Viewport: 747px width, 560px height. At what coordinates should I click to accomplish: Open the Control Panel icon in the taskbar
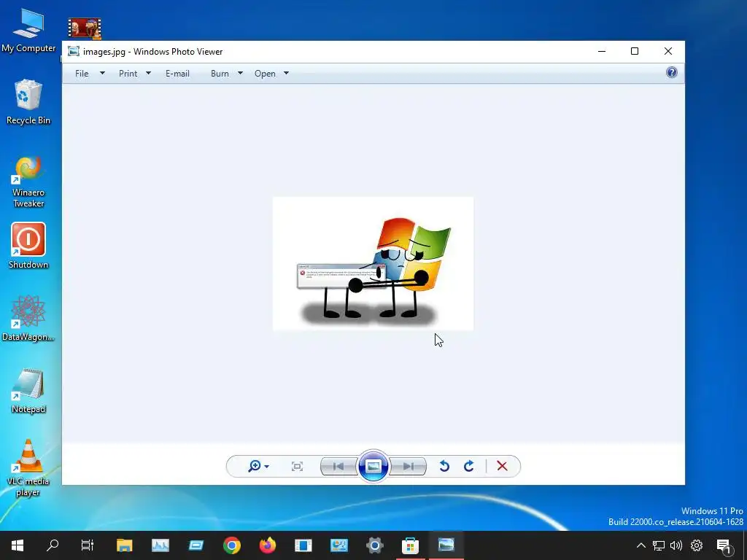coord(338,545)
